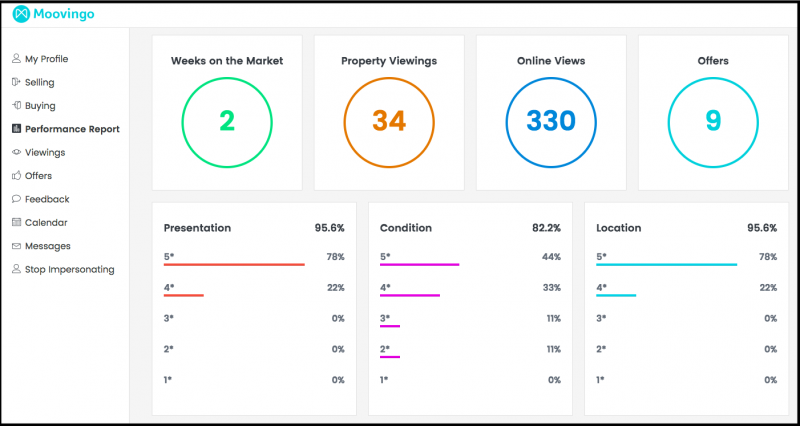Click the Condition 3* 11% value

553,318
